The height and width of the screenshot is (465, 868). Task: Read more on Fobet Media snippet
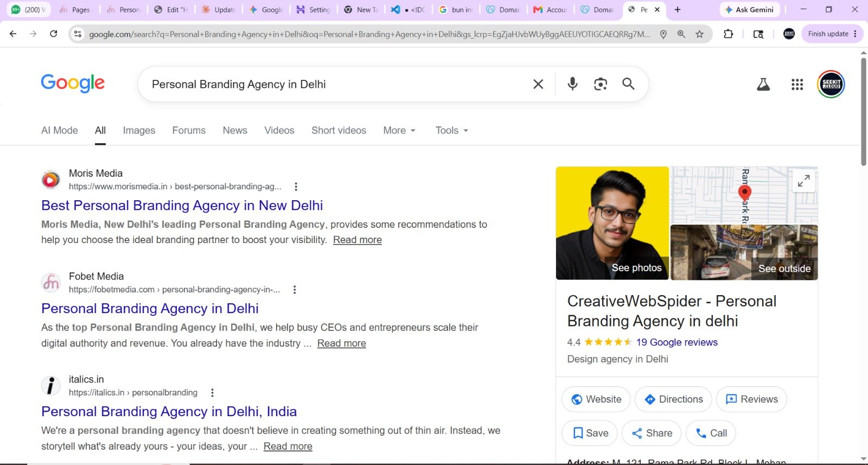click(342, 343)
